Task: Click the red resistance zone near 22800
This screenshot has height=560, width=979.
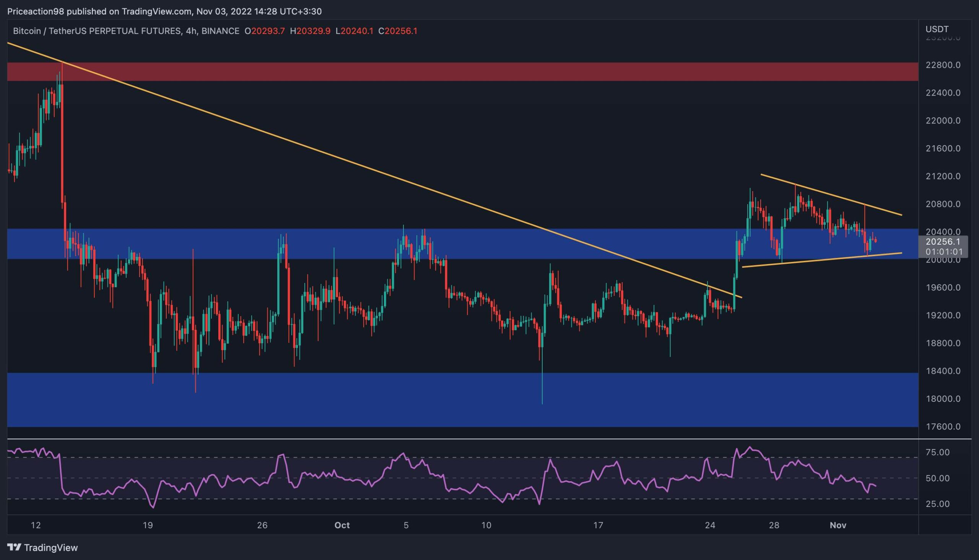Action: tap(462, 71)
